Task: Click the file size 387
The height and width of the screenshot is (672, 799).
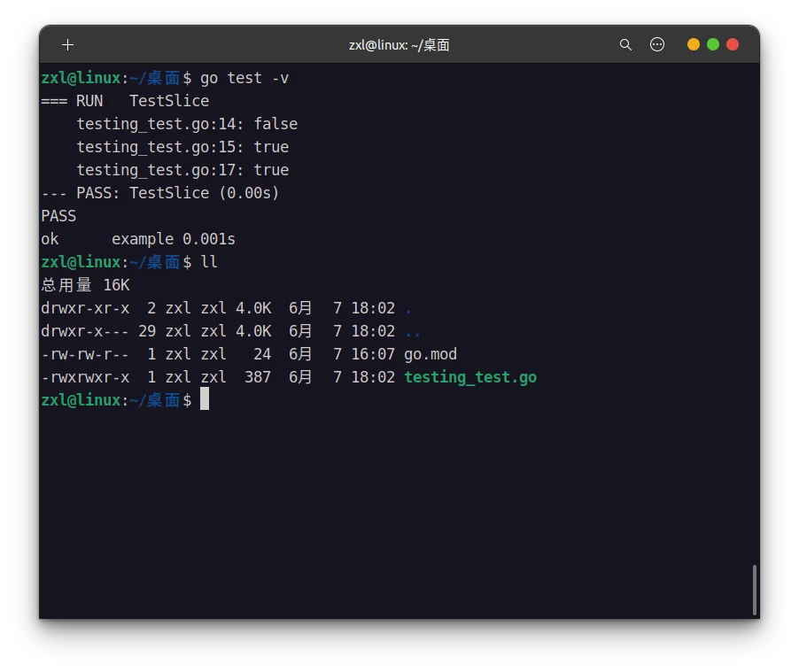Action: [x=258, y=377]
